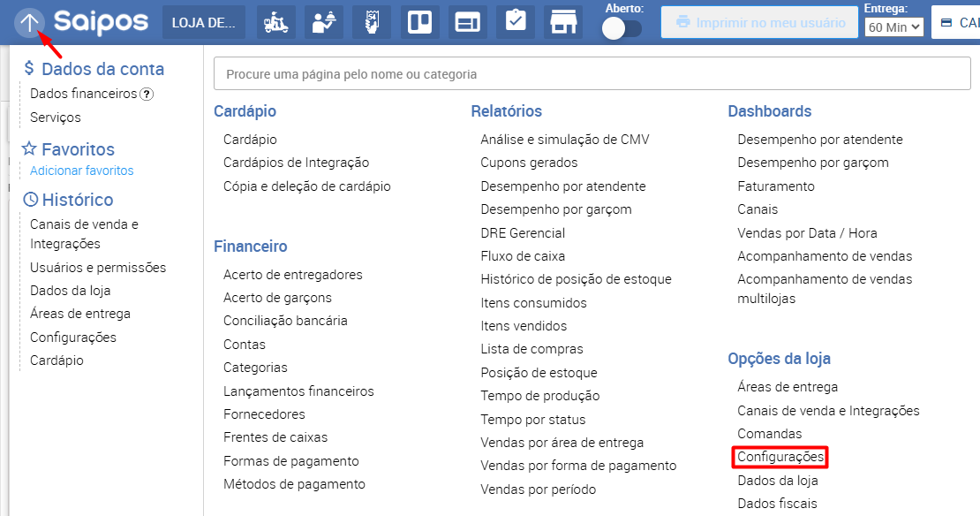Click the help question mark next to Dados financeiros
This screenshot has width=980, height=516.
pyautogui.click(x=147, y=94)
